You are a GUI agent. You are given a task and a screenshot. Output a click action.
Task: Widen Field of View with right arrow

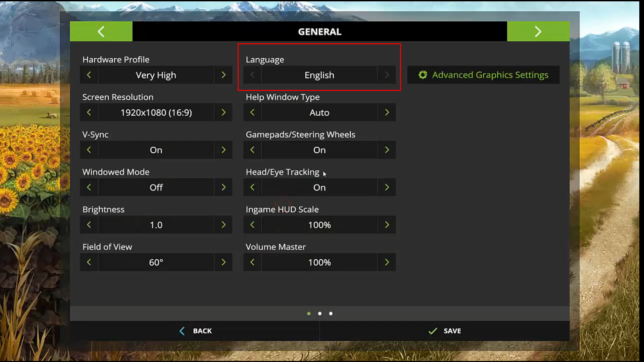[224, 262]
